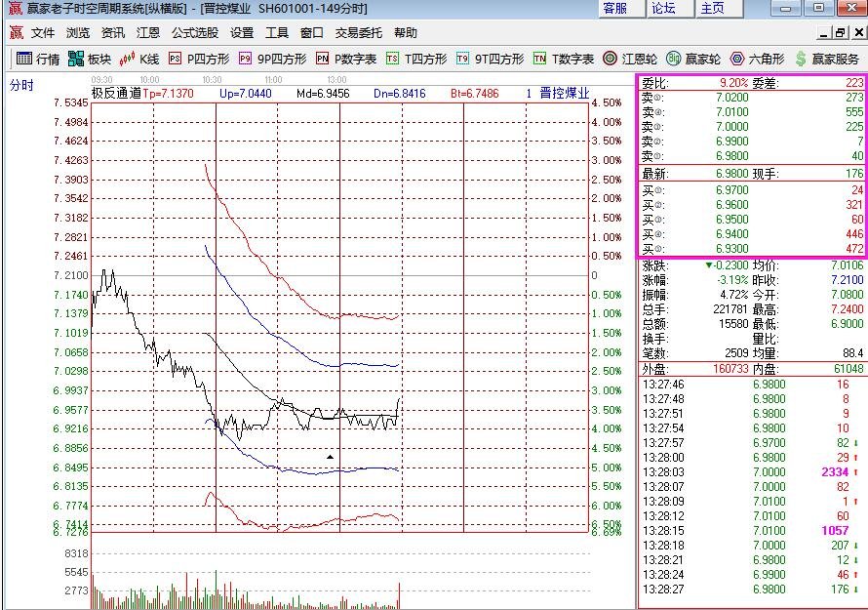This screenshot has height=610, width=868.
Task: Open the P数字表 tool
Action: tap(346, 59)
